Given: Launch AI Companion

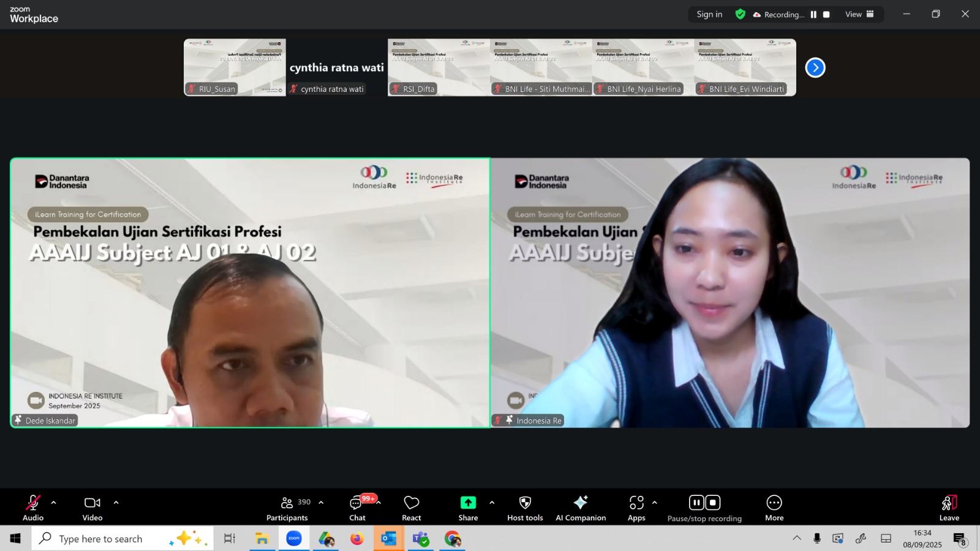Looking at the screenshot, I should (x=580, y=508).
